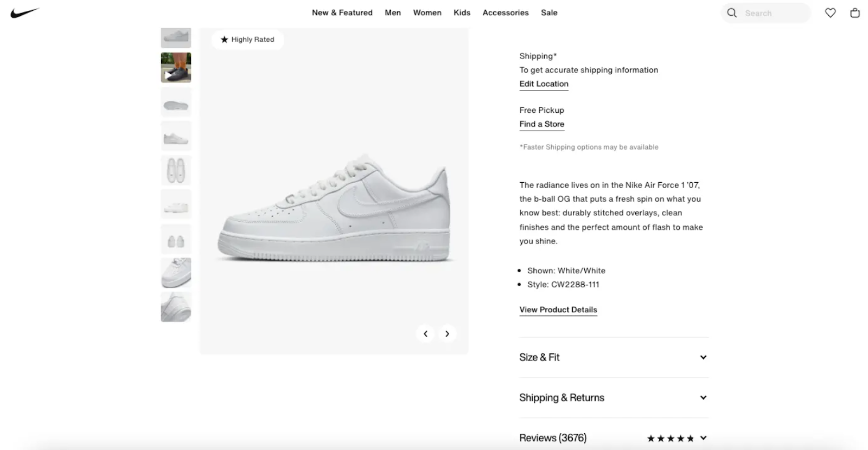
Task: Click the Find a Store link
Action: 541,124
